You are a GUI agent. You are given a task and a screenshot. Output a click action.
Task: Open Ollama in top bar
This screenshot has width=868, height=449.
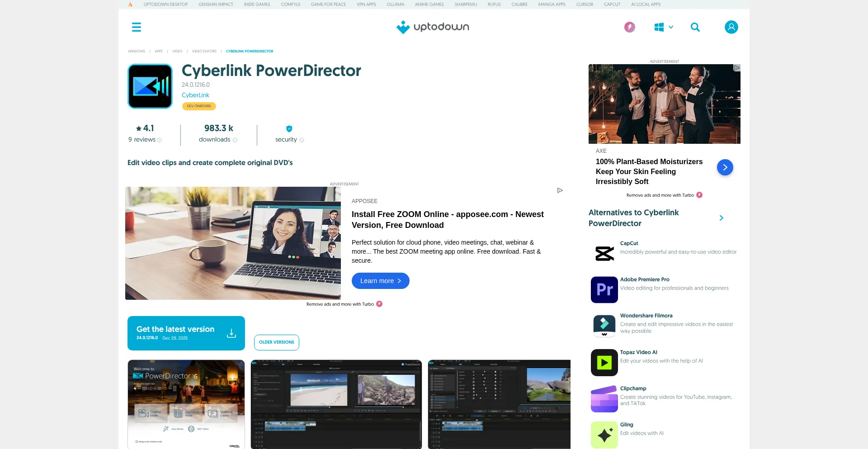(x=396, y=5)
